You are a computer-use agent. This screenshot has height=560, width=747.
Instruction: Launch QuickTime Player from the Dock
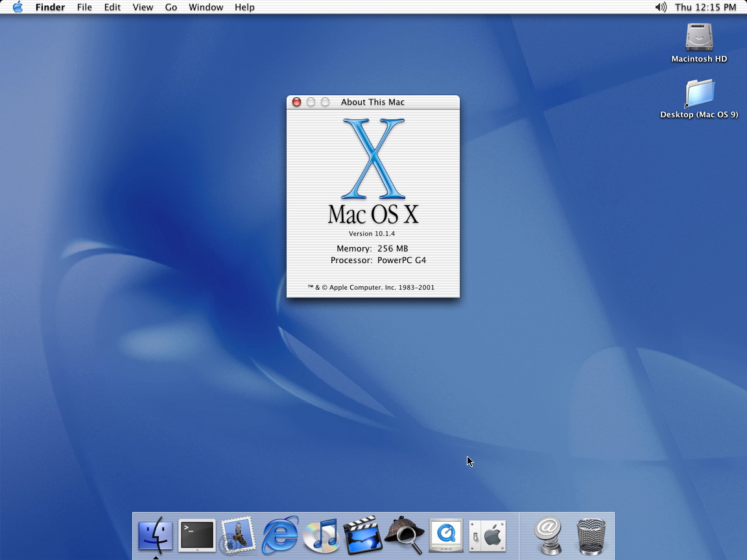tap(445, 535)
